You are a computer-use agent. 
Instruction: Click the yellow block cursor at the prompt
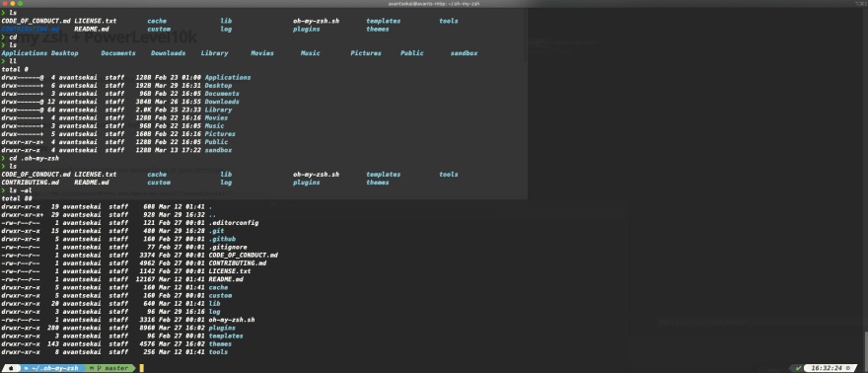[x=142, y=368]
